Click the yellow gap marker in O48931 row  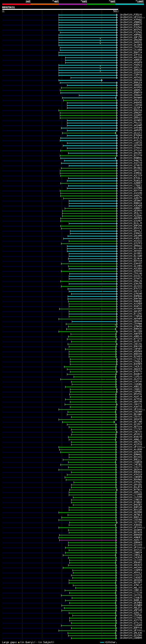pos(100,43)
